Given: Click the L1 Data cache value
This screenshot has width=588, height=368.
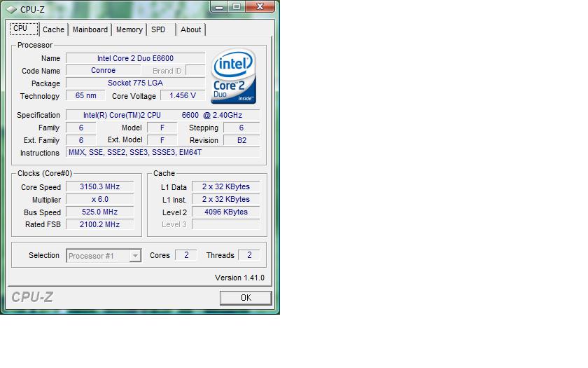Looking at the screenshot, I should point(225,186).
